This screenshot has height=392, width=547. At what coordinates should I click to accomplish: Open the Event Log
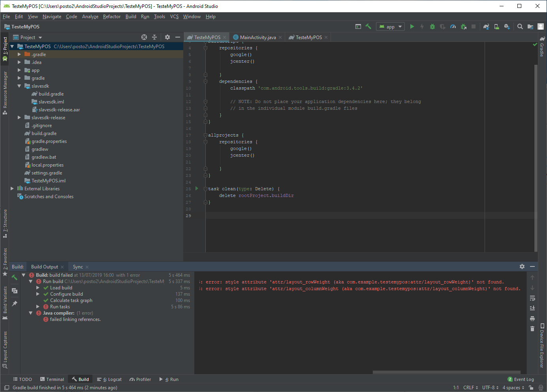pyautogui.click(x=521, y=379)
